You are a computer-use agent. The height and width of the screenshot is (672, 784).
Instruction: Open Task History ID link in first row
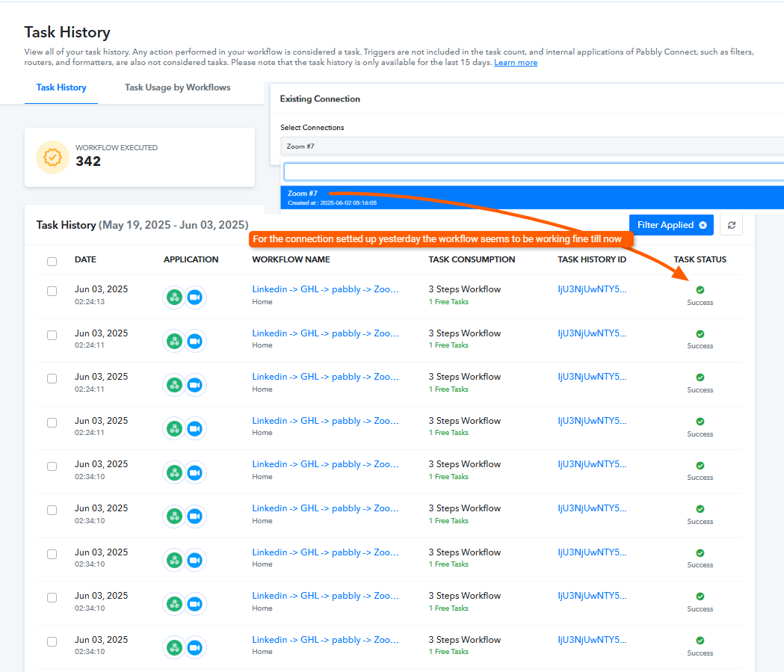(592, 289)
